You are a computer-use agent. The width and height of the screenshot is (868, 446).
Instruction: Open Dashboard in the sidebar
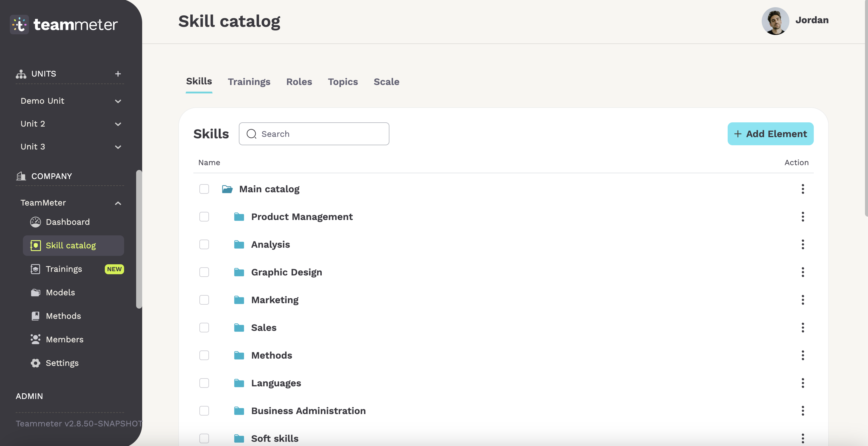pos(68,222)
